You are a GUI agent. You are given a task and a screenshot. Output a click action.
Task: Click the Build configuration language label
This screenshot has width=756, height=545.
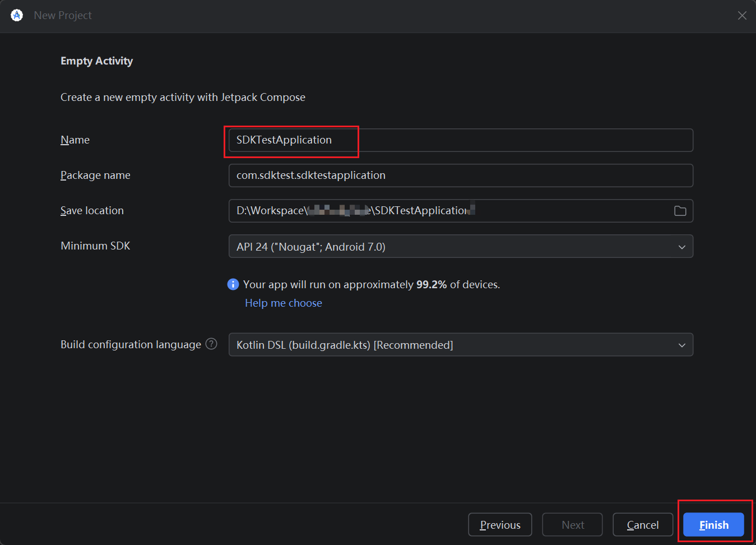[x=131, y=345]
